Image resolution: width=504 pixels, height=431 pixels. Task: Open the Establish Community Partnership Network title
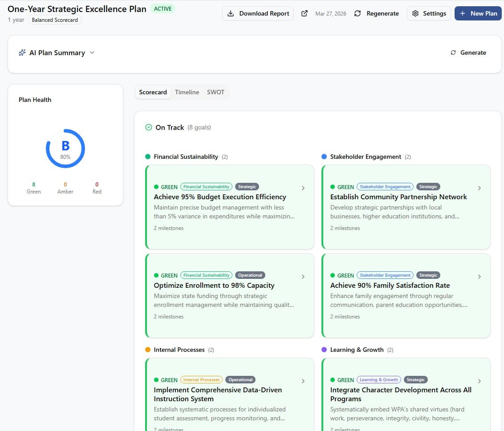click(398, 197)
